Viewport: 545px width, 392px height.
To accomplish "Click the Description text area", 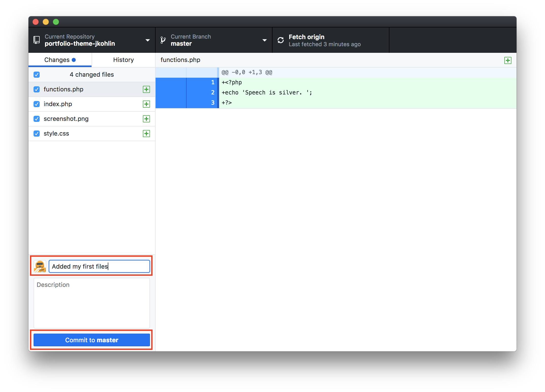I will coord(92,303).
